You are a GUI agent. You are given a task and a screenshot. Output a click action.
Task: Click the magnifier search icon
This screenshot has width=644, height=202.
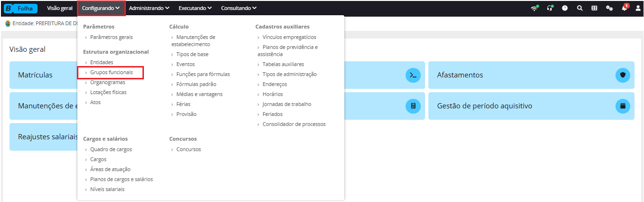tap(580, 8)
